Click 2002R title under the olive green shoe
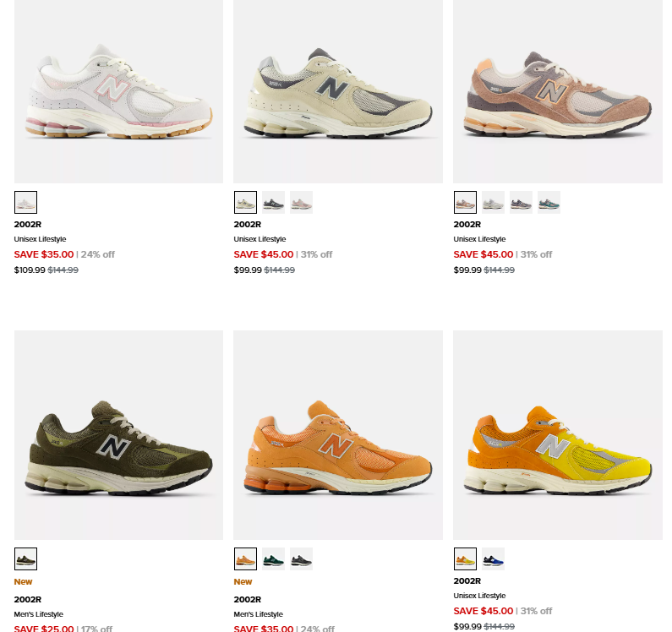672x632 pixels. [x=28, y=599]
